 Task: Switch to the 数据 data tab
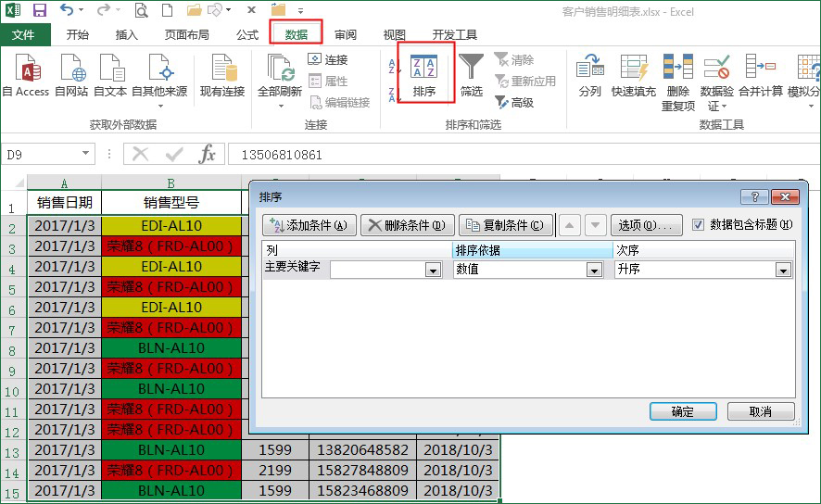point(296,35)
